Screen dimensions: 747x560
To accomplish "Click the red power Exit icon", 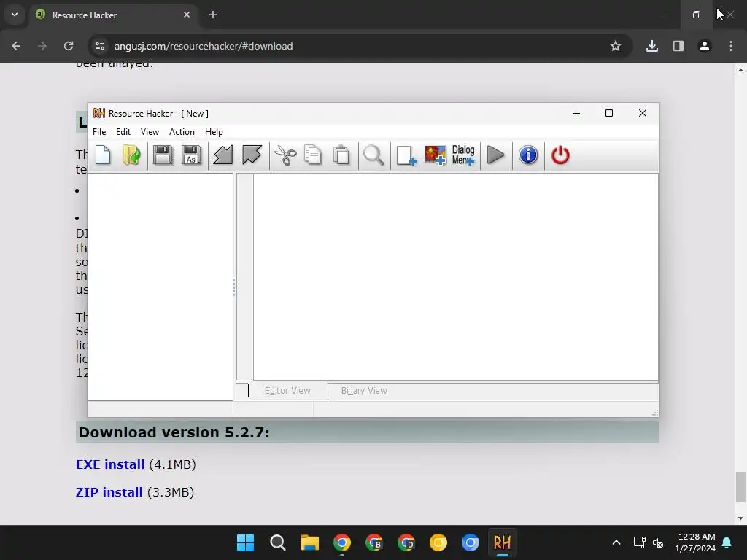I will [x=560, y=155].
